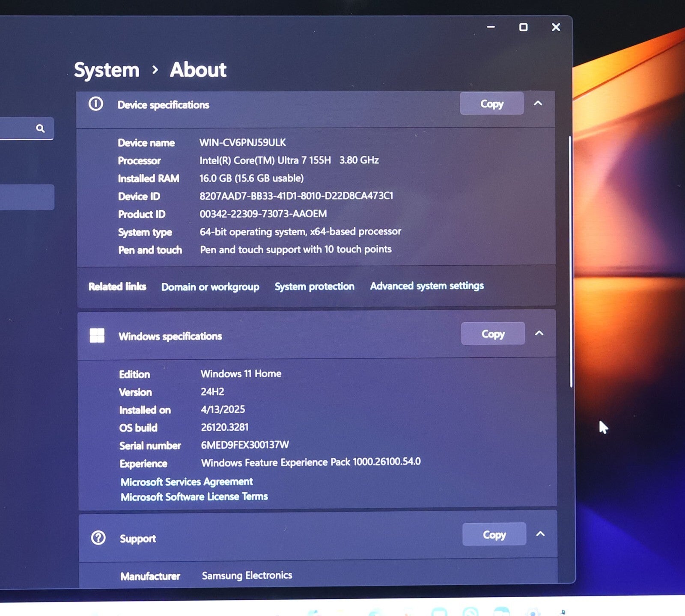The image size is (685, 616).
Task: Click the Related links label
Action: coord(117,287)
